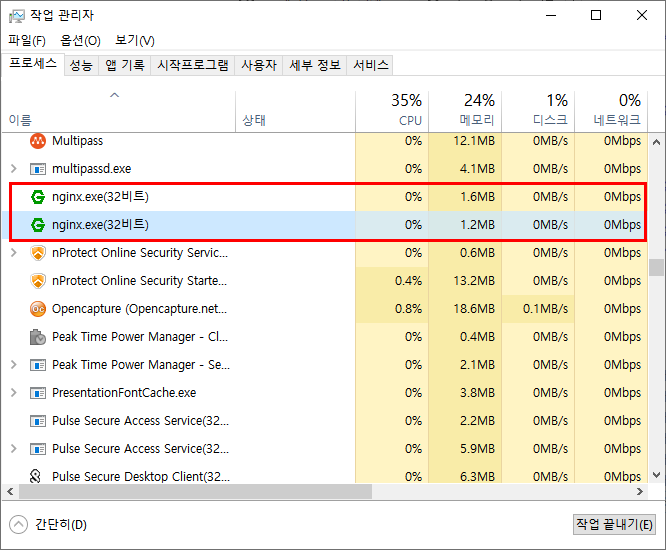This screenshot has width=666, height=550.
Task: Sort by the 디스크 column header
Action: pyautogui.click(x=538, y=112)
